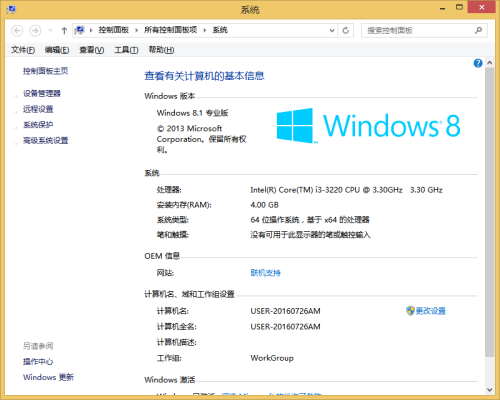Maximize the 系统 window
Image resolution: width=500 pixels, height=400 pixels.
459,7
